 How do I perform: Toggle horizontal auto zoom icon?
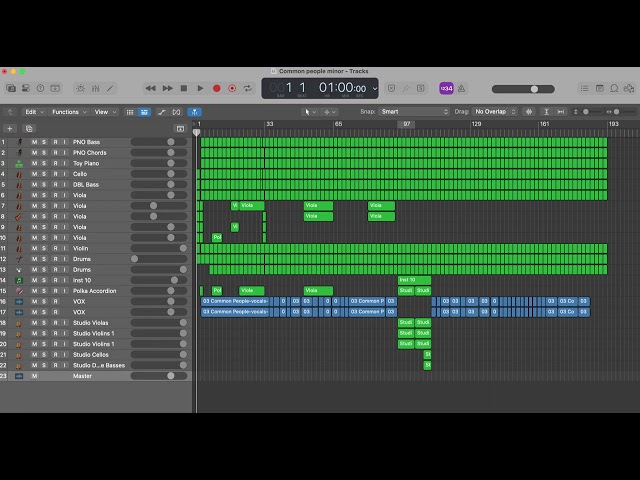click(561, 112)
